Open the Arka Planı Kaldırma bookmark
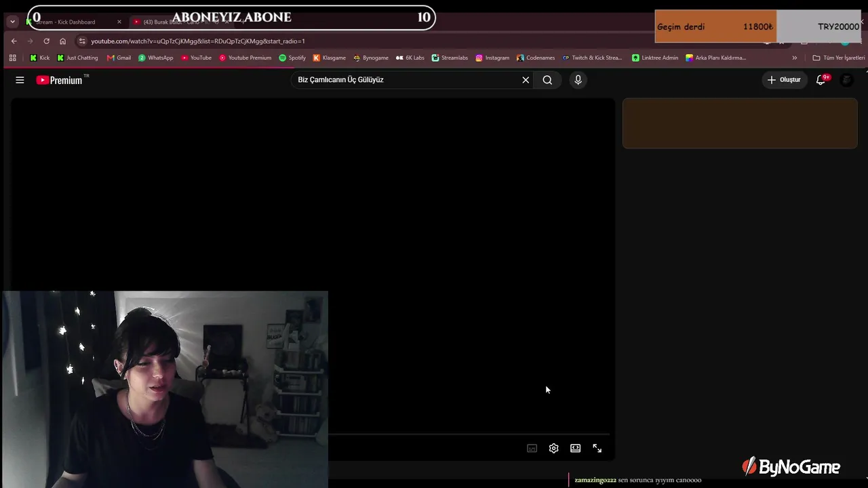This screenshot has height=488, width=868. click(x=716, y=58)
